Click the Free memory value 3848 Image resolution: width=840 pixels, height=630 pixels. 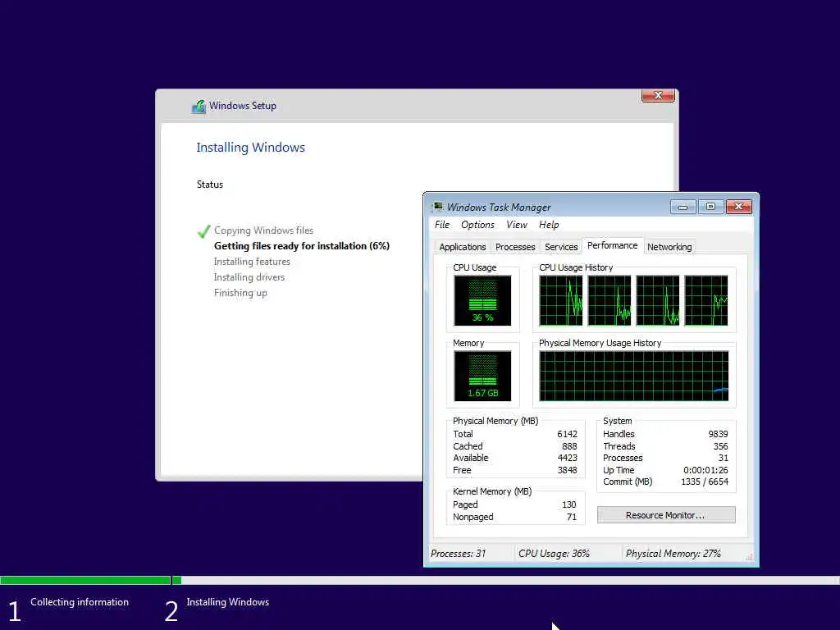click(567, 470)
